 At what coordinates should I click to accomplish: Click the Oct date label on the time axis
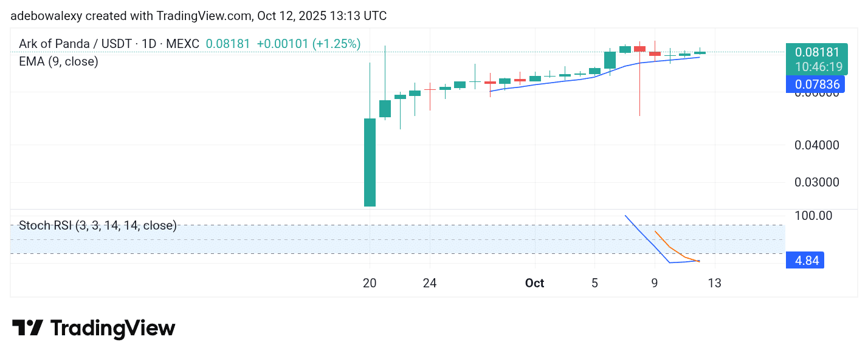(x=535, y=283)
